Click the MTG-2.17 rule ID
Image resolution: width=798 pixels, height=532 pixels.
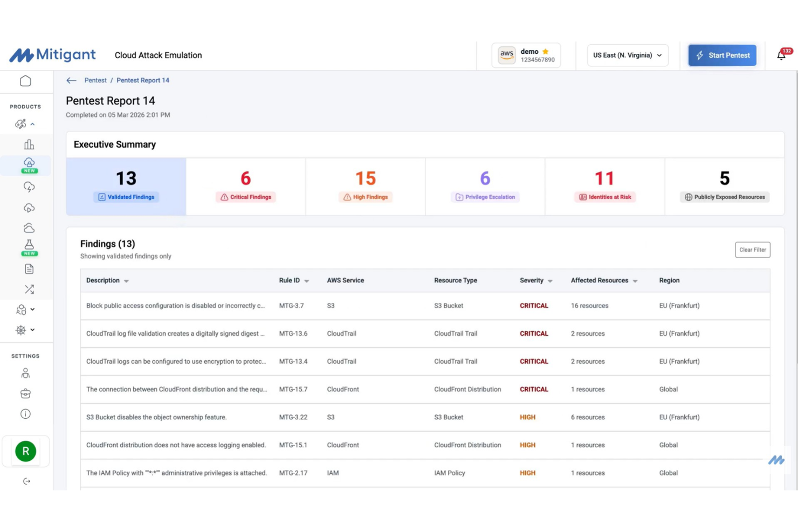point(293,473)
